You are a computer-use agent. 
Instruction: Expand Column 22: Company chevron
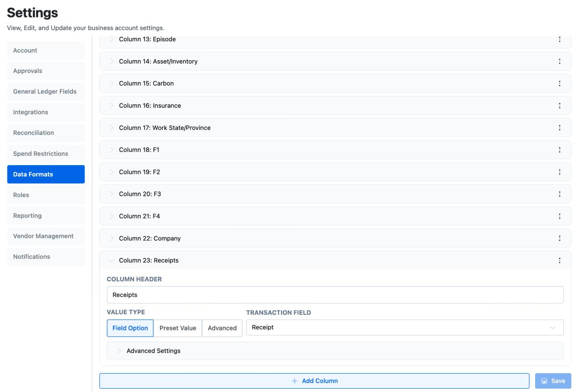[112, 239]
